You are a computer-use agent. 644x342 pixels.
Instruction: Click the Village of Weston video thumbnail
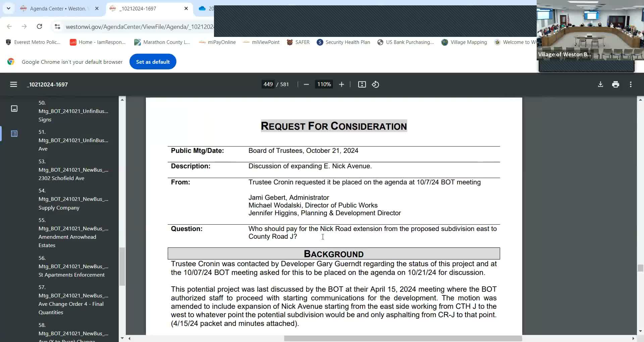click(590, 30)
